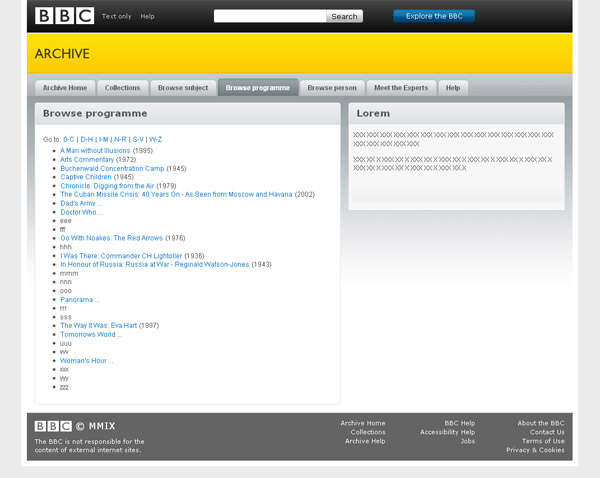This screenshot has height=478, width=600.
Task: Open Tomorrows World programme link
Action: click(x=91, y=334)
